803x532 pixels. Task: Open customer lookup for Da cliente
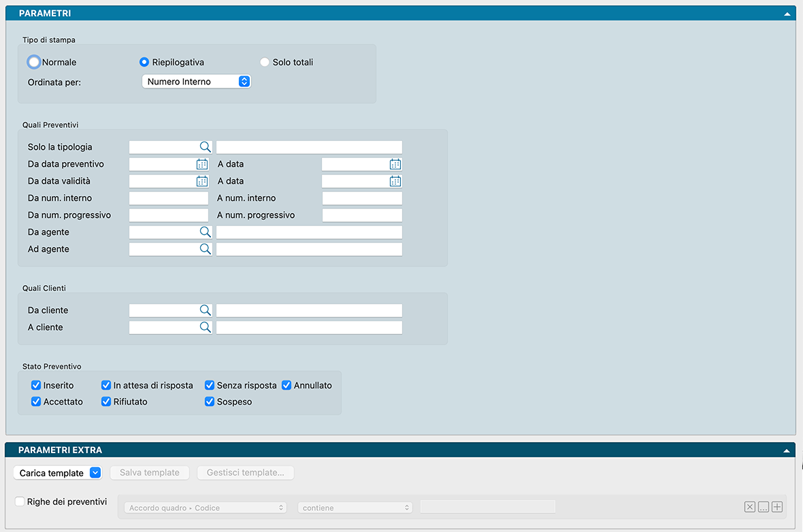pos(205,310)
